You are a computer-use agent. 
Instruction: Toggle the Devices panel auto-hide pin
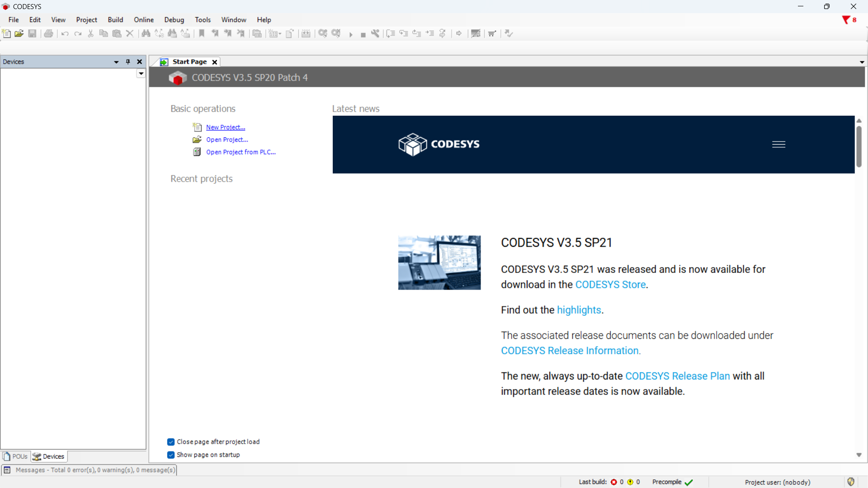coord(128,62)
